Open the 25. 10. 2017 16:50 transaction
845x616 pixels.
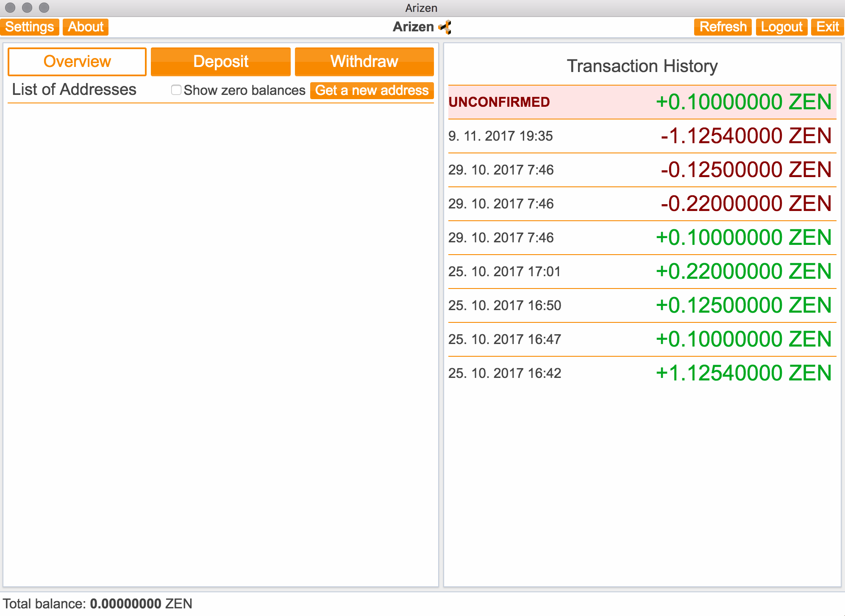pos(642,305)
